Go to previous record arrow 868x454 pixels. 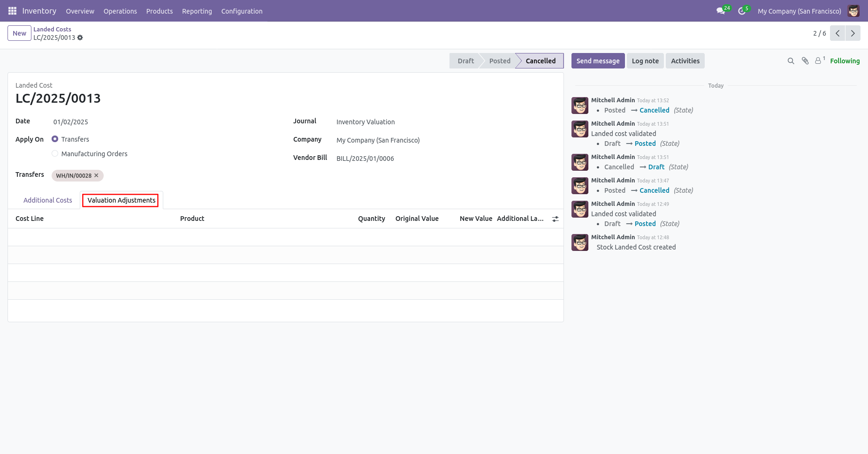838,33
